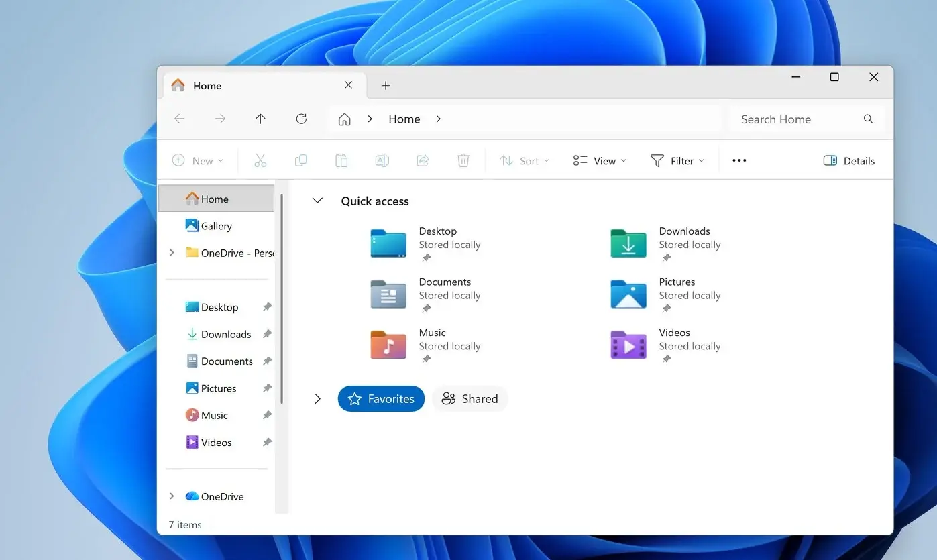Click the Delete trash icon
The image size is (937, 560).
pos(463,160)
